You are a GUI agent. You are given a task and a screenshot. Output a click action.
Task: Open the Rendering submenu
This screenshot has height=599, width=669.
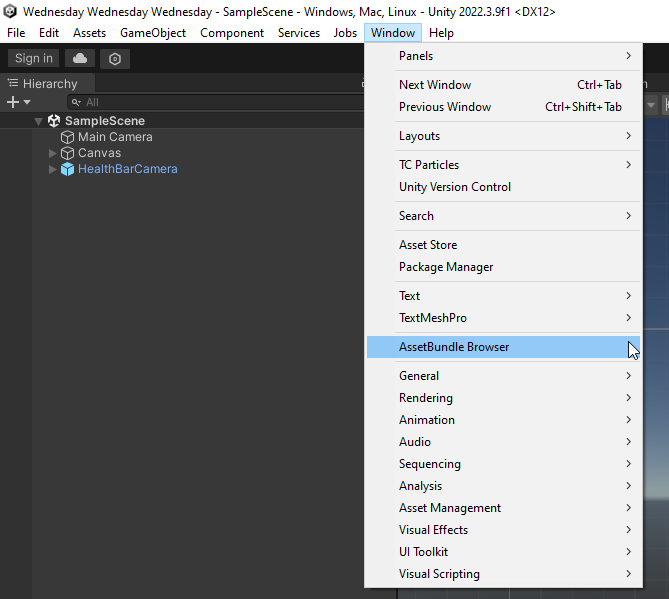pyautogui.click(x=504, y=398)
